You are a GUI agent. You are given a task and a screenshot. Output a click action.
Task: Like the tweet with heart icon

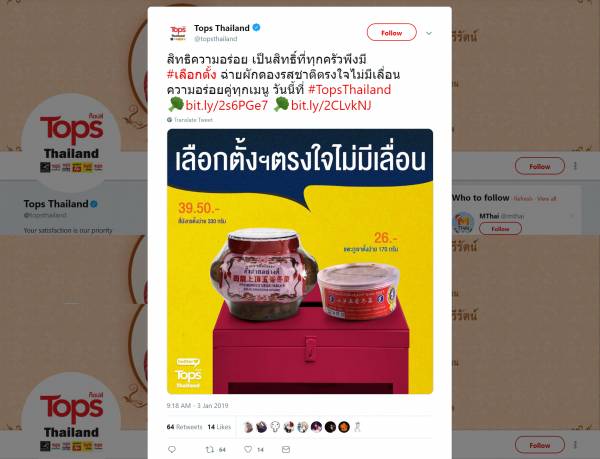tap(248, 449)
